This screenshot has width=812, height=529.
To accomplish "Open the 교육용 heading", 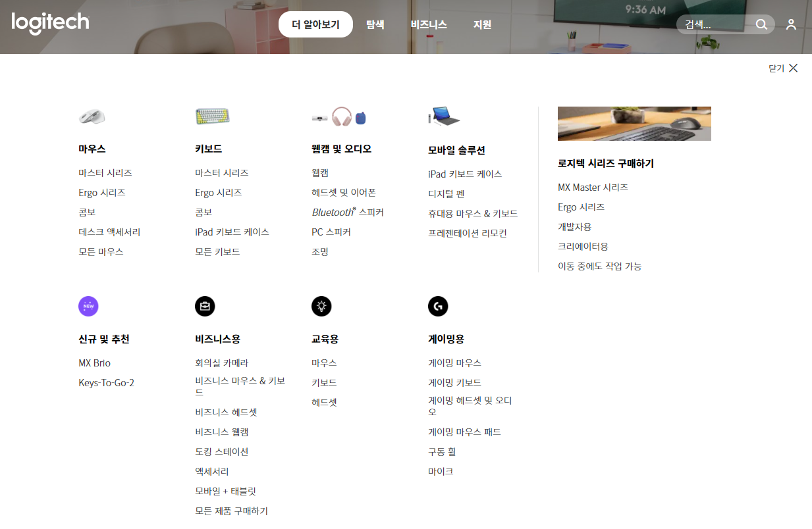I will click(325, 339).
